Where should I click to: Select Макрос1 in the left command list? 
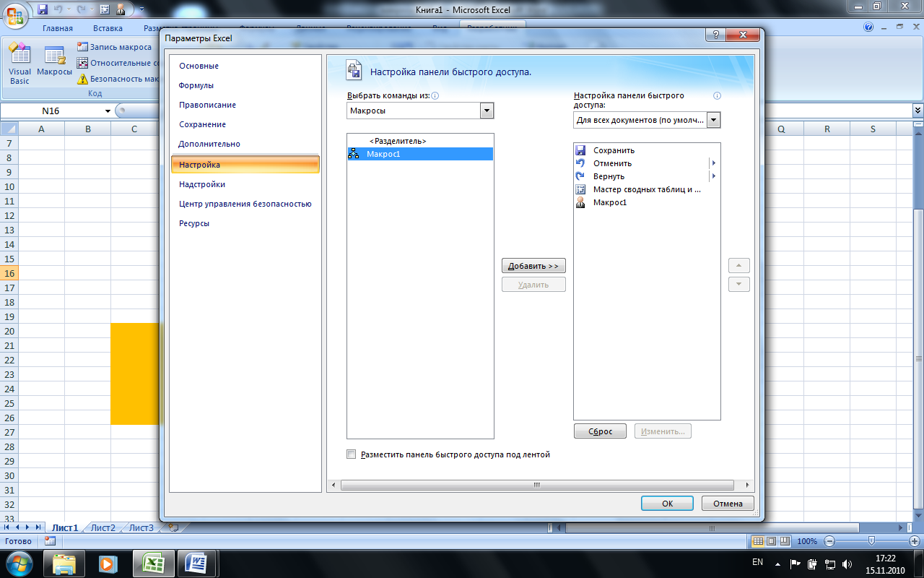(420, 154)
